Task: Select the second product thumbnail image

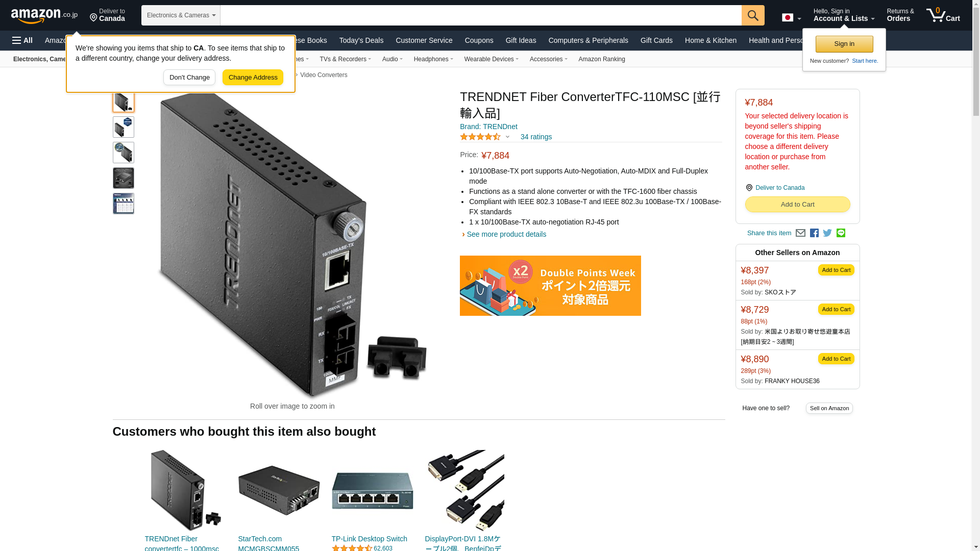Action: pyautogui.click(x=124, y=127)
